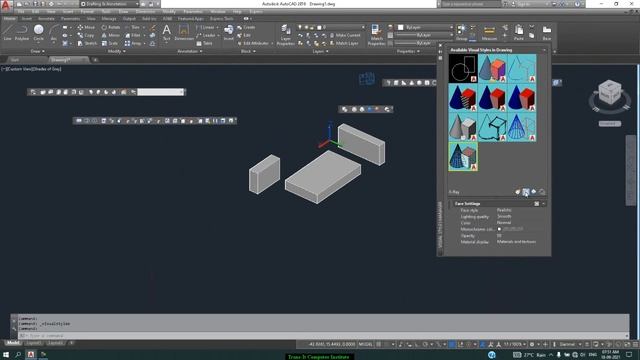Select the Polyline tool
Screen dimensions: 640x360
tap(22, 32)
